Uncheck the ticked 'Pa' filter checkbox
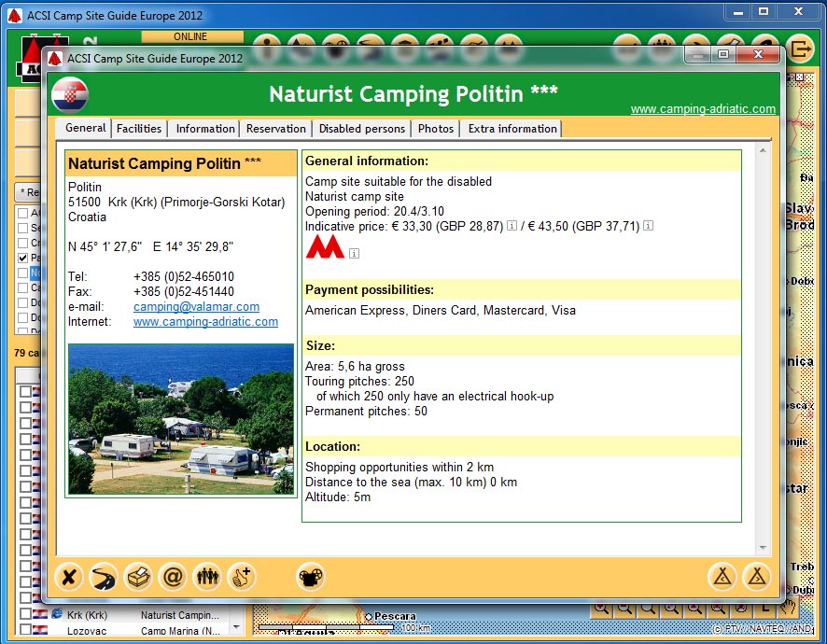The image size is (827, 644). (x=22, y=258)
